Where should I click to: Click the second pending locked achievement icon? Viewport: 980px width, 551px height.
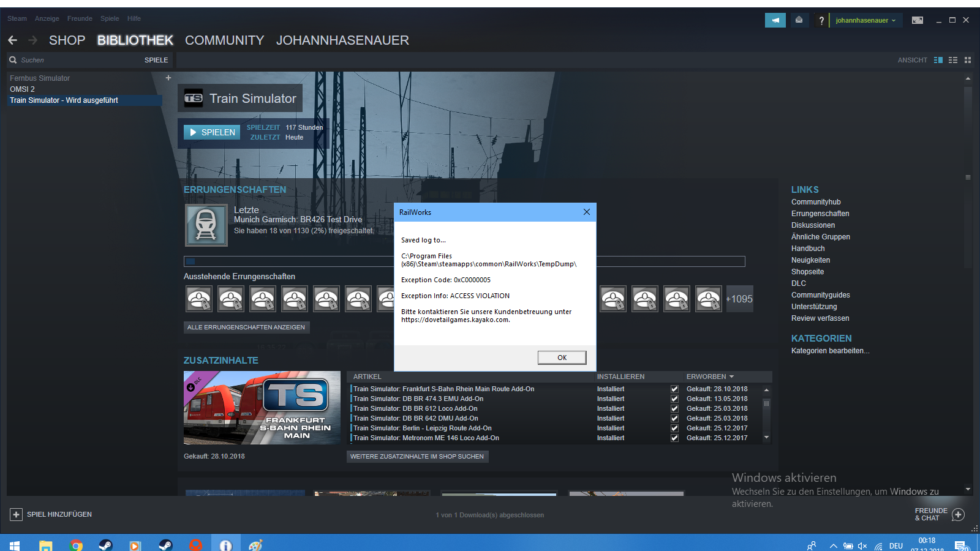click(231, 299)
